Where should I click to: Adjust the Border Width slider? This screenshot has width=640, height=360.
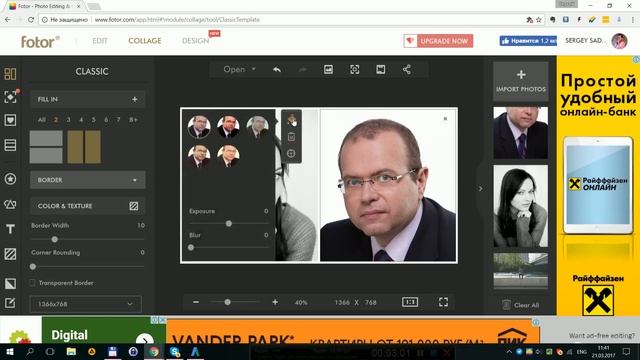(x=55, y=240)
